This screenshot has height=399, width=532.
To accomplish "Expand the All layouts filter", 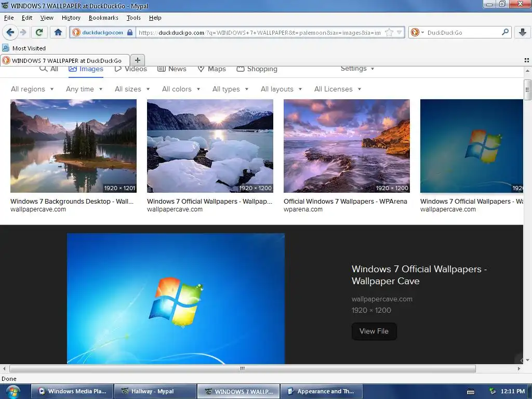I will 281,89.
